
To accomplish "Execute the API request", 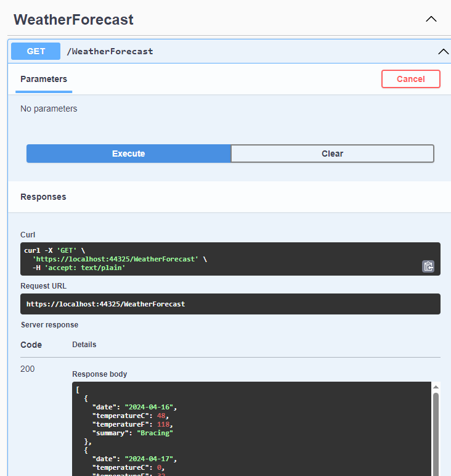I will pos(128,154).
